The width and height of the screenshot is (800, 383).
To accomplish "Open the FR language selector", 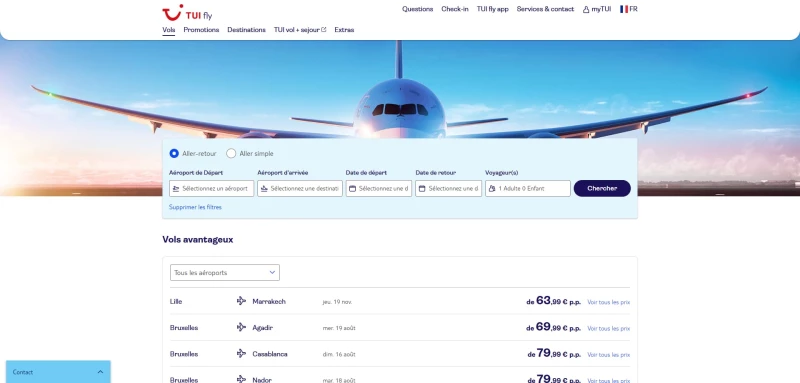I will click(x=629, y=9).
